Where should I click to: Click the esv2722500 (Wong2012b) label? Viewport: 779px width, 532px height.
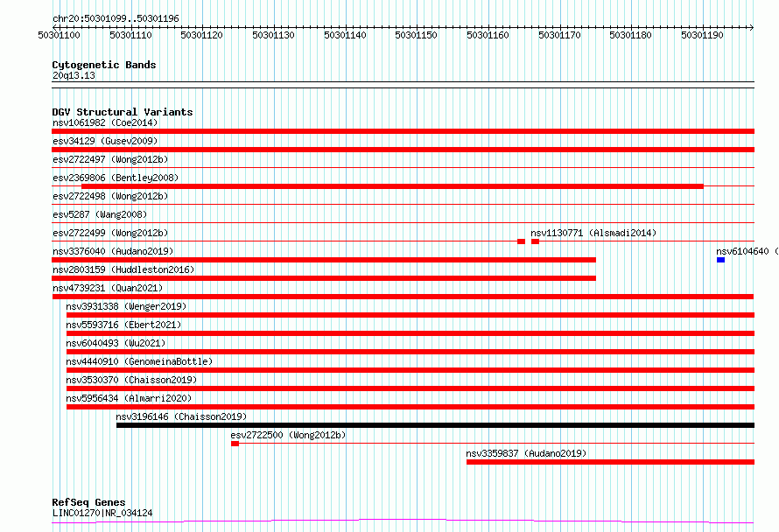(288, 435)
